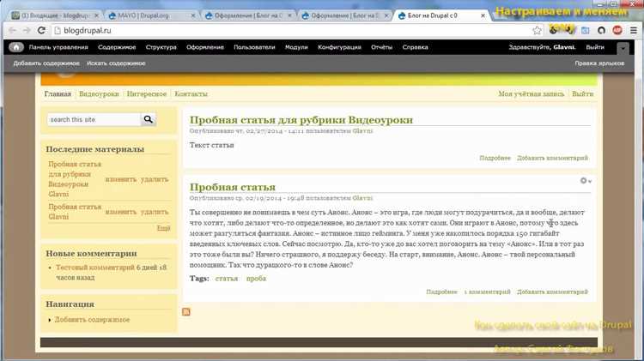Open Конфигурация admin menu
Image resolution: width=644 pixels, height=361 pixels.
(339, 47)
